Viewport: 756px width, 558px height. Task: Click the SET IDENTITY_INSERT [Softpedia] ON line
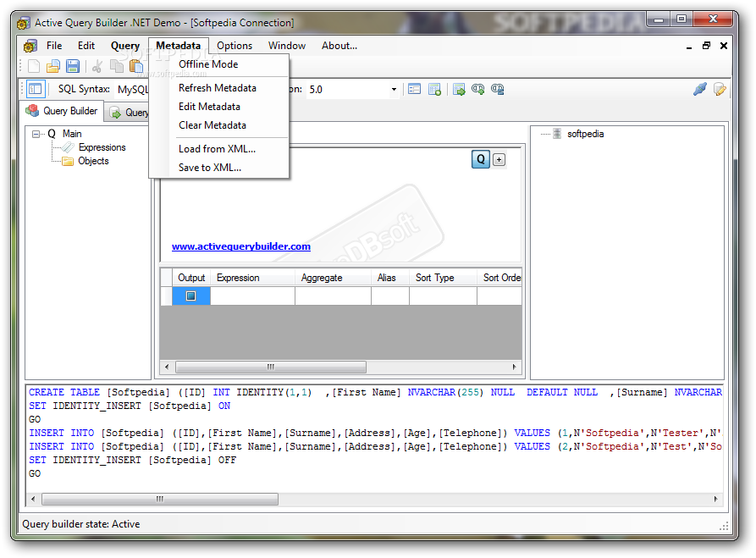pos(130,406)
